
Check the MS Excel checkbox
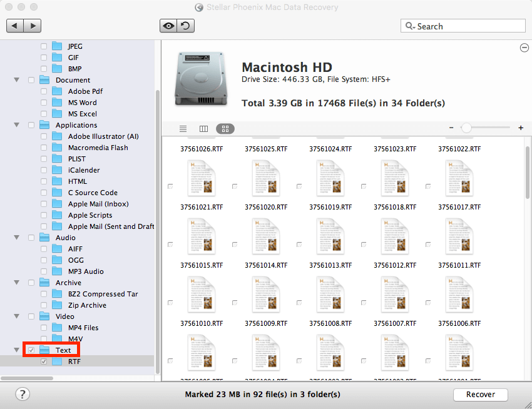[x=44, y=114]
